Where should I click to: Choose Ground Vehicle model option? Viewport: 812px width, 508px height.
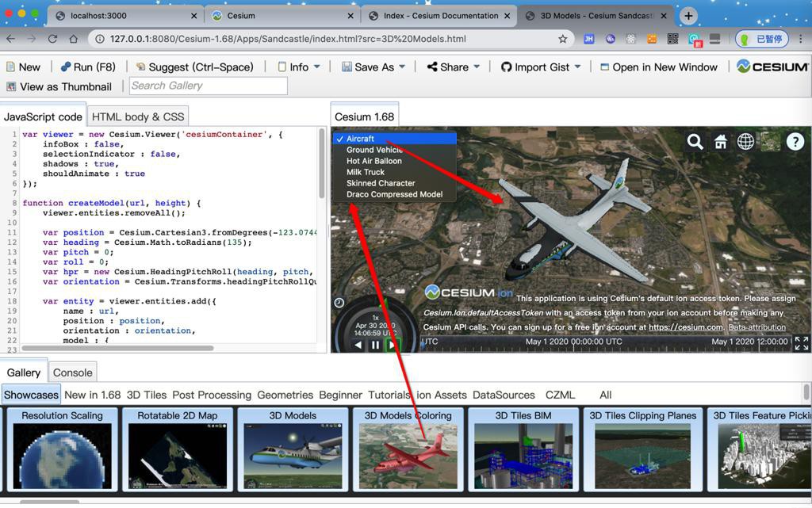pyautogui.click(x=395, y=150)
